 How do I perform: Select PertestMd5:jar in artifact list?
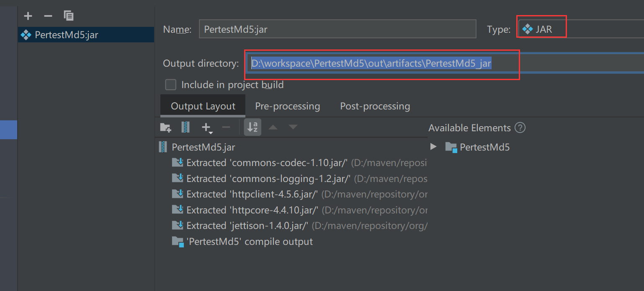tap(67, 35)
